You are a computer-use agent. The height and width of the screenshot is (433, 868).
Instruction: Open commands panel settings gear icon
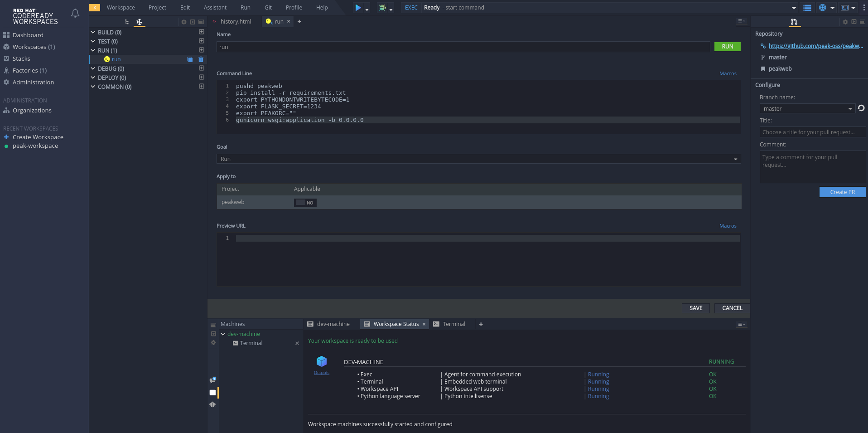(184, 22)
